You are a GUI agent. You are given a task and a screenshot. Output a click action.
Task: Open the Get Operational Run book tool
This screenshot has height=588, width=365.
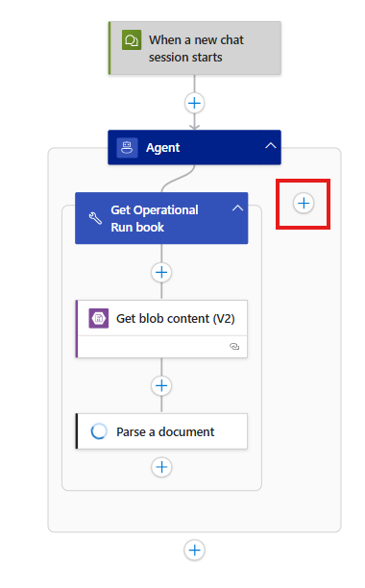click(x=161, y=218)
